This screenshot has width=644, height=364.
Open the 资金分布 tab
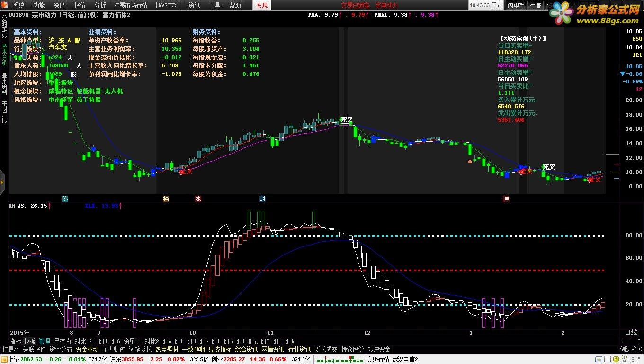(x=61, y=349)
